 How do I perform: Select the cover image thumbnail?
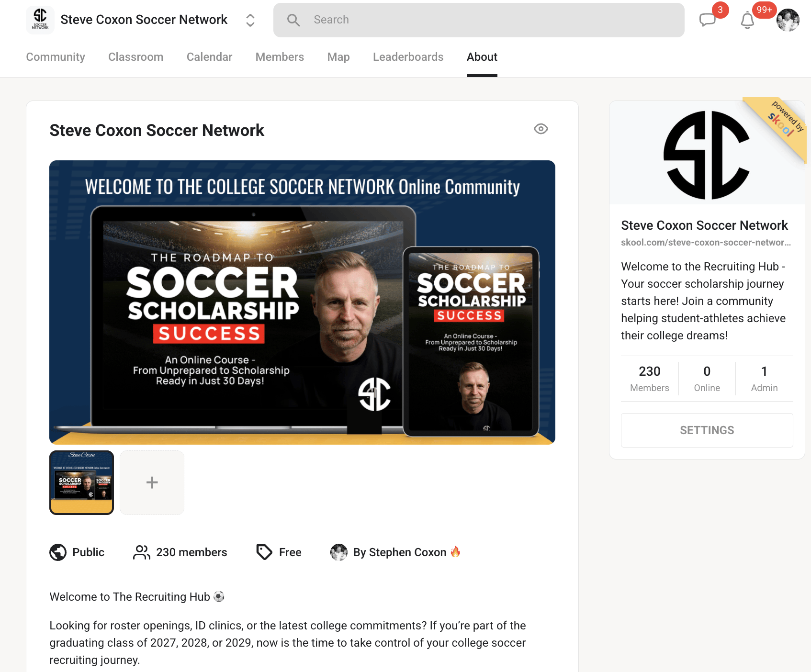[81, 482]
